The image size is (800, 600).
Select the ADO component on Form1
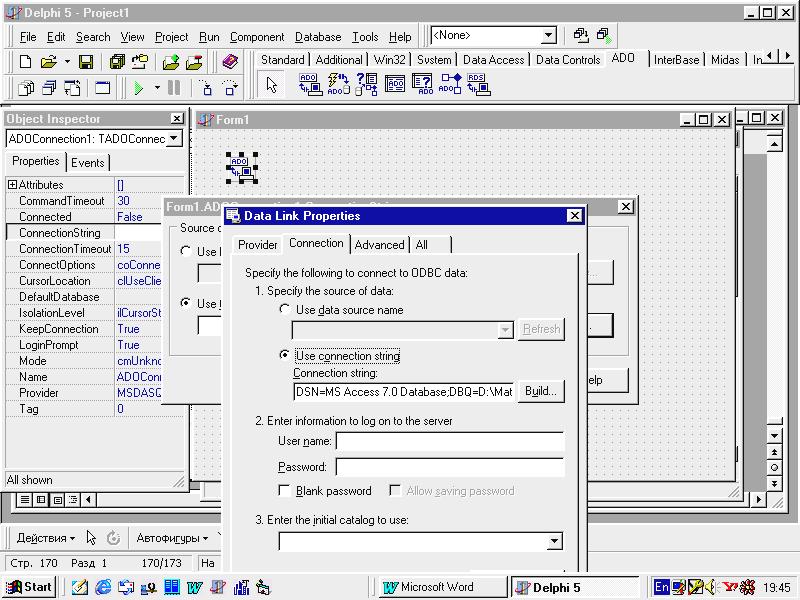(x=242, y=168)
